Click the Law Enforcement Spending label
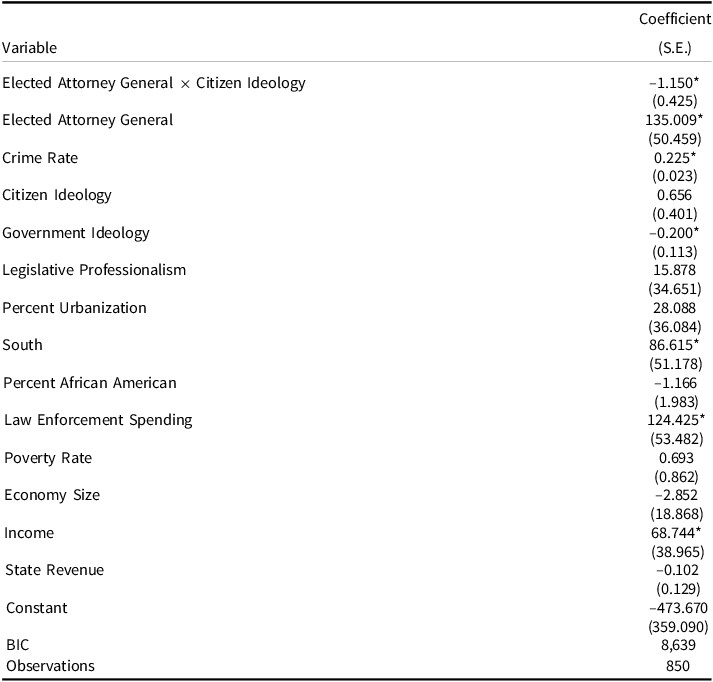The image size is (713, 682). tap(98, 420)
